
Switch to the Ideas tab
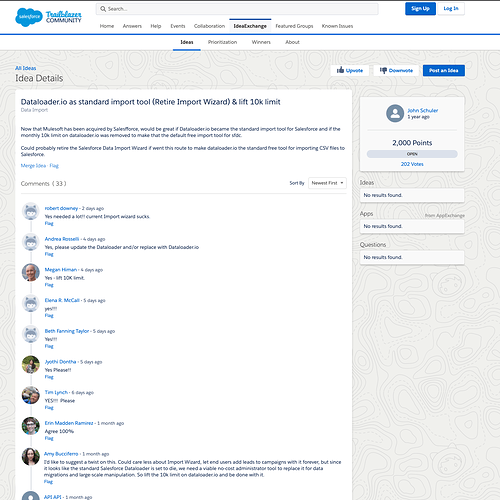point(187,42)
